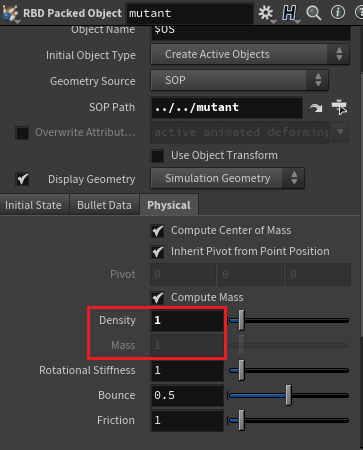The image size is (363, 450).
Task: Open the gear settings menu
Action: 266,13
